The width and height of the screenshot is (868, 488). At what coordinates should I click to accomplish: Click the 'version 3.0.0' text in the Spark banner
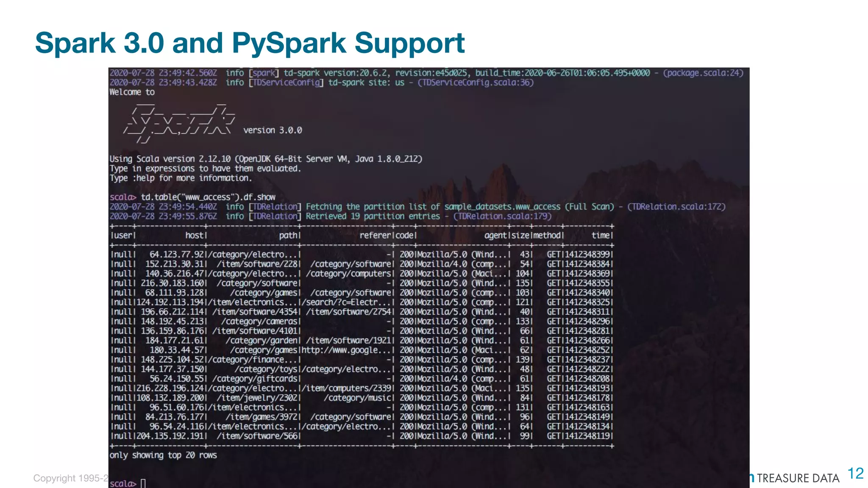point(273,130)
